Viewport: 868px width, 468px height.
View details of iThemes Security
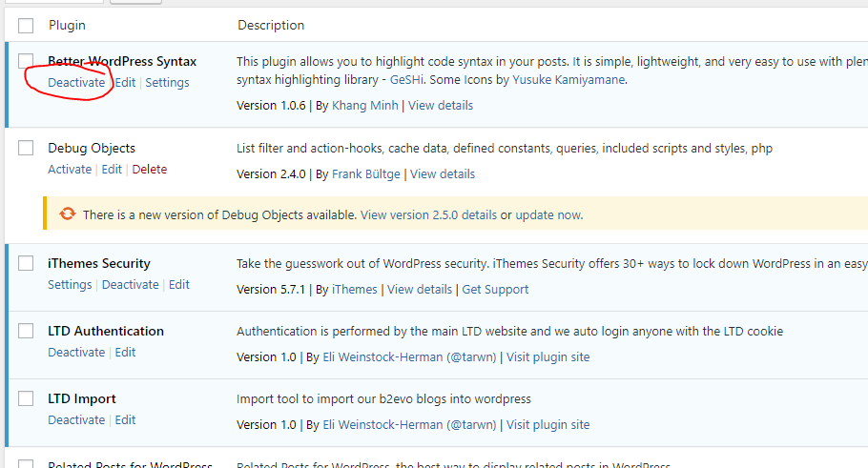click(420, 290)
